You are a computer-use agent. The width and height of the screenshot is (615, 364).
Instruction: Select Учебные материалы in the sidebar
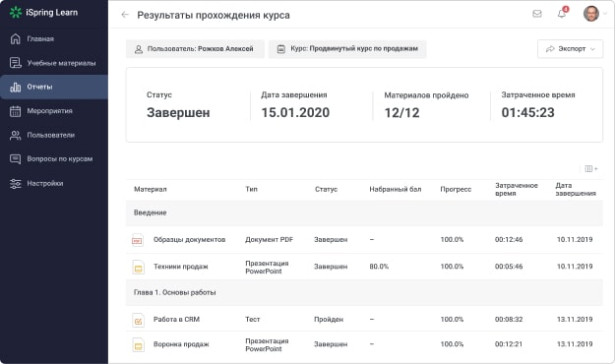(54, 63)
